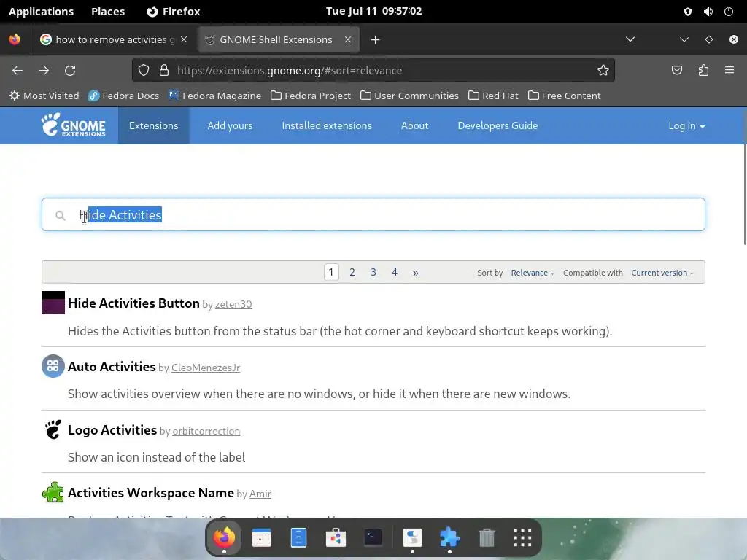
Task: Open the Sort by Relevance dropdown
Action: click(x=532, y=273)
